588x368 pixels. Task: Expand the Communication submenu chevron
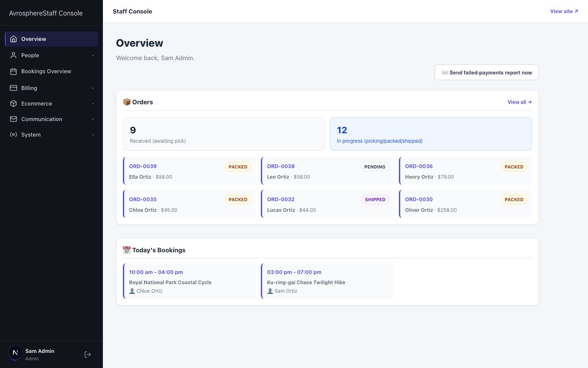pyautogui.click(x=93, y=119)
